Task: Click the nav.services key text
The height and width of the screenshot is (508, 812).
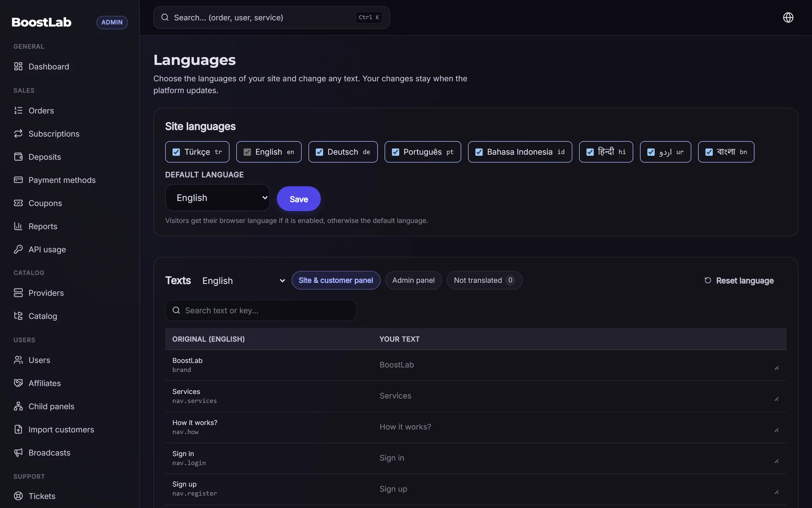Action: coord(195,401)
